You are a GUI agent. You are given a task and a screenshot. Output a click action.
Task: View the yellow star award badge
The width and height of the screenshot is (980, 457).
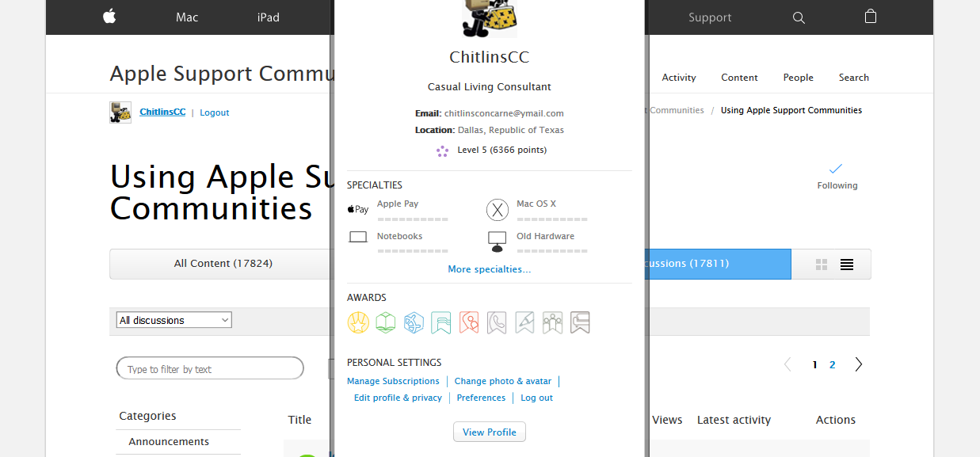(x=358, y=322)
